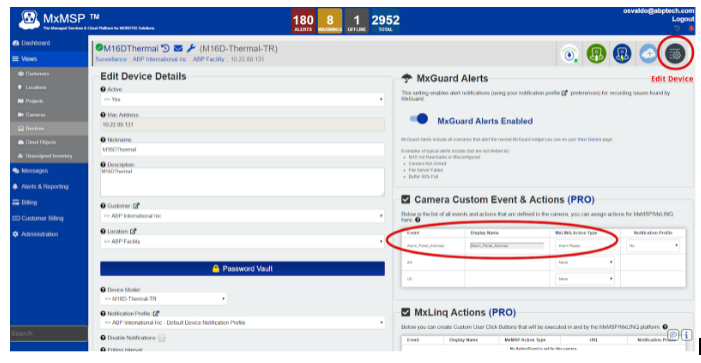The image size is (701, 363).
Task: Click the 8 Warnings counter
Action: pos(330,21)
